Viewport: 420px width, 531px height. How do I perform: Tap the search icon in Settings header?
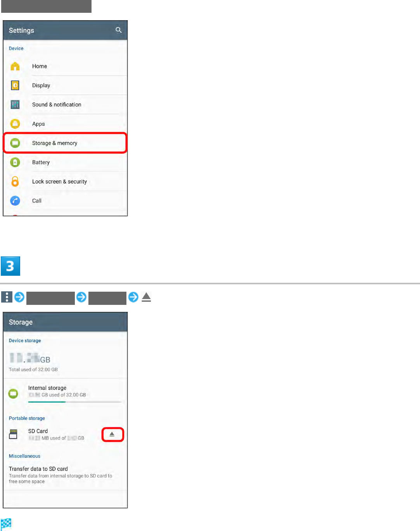pyautogui.click(x=119, y=30)
